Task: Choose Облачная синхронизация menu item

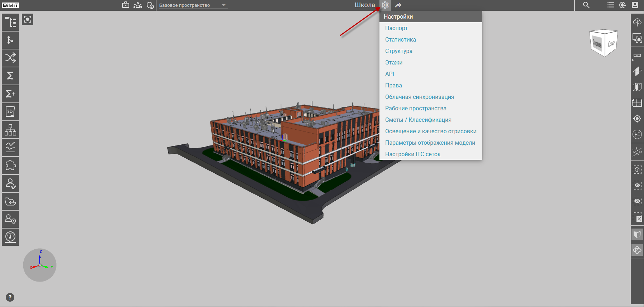Action: [x=420, y=97]
